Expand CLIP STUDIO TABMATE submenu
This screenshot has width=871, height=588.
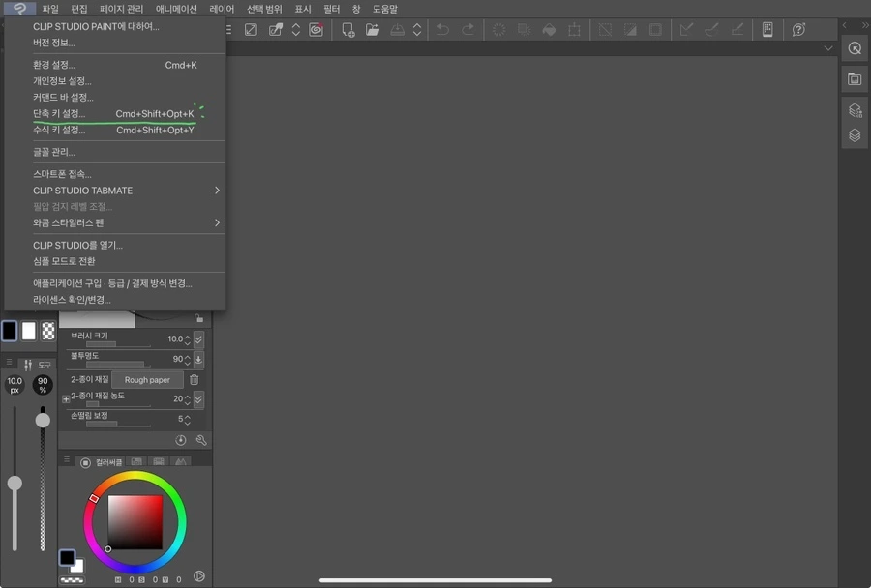tap(217, 191)
